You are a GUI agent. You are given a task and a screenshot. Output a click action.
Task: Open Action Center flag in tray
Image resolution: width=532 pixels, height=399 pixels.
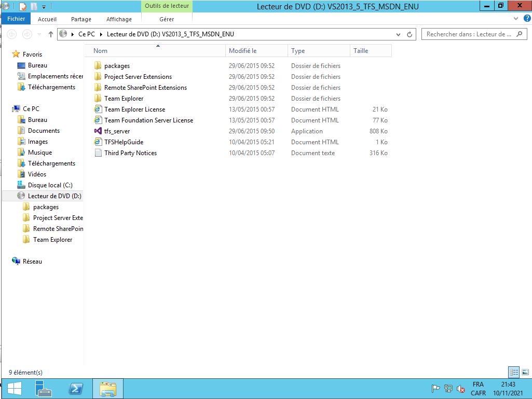pyautogui.click(x=435, y=389)
